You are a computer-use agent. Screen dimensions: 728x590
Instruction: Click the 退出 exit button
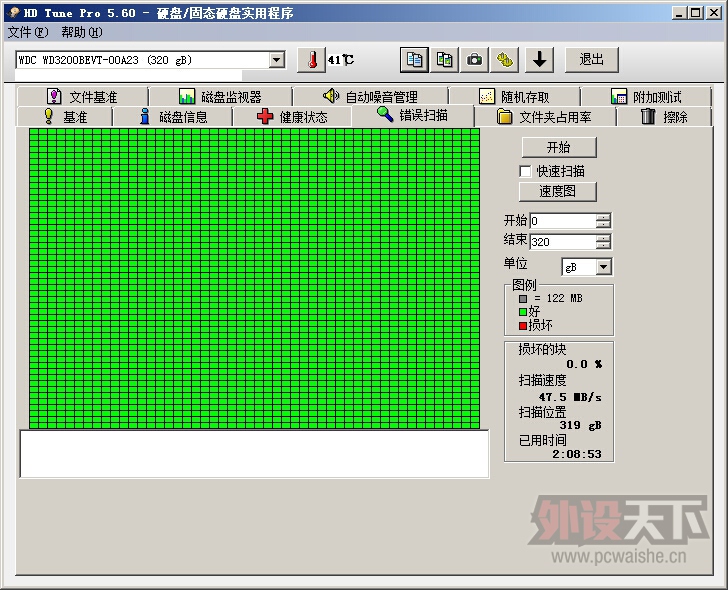(x=592, y=60)
